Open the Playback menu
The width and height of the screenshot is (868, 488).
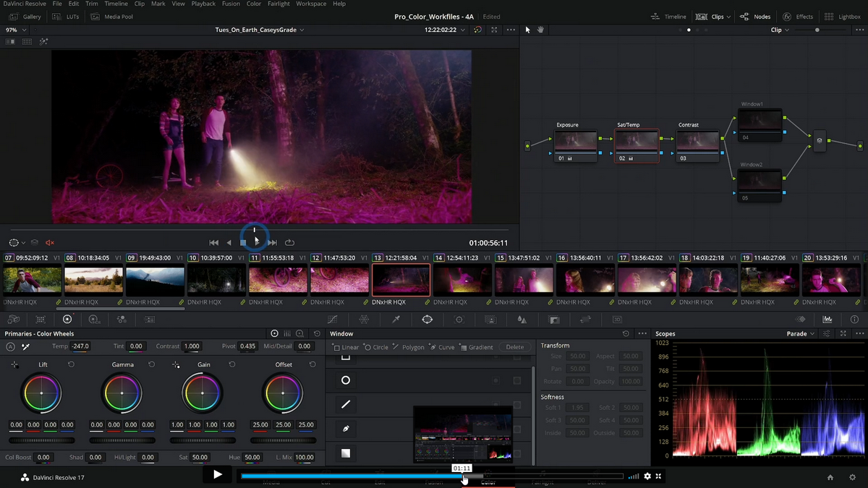(x=203, y=4)
